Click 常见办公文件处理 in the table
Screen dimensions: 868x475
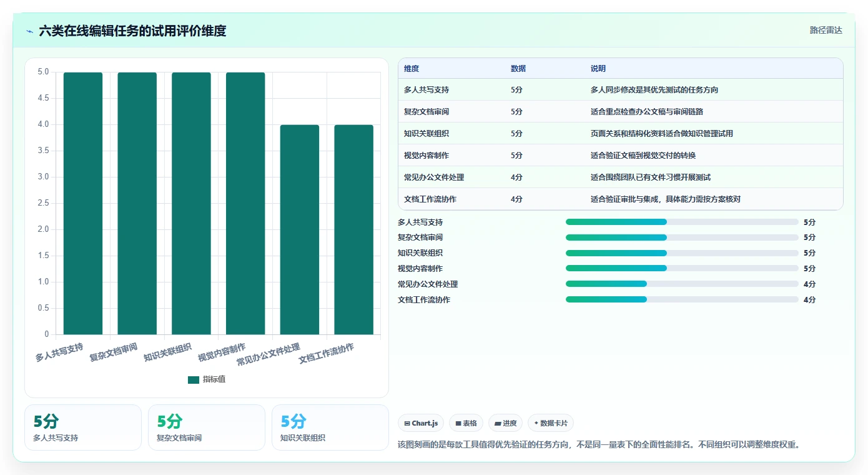tap(434, 177)
